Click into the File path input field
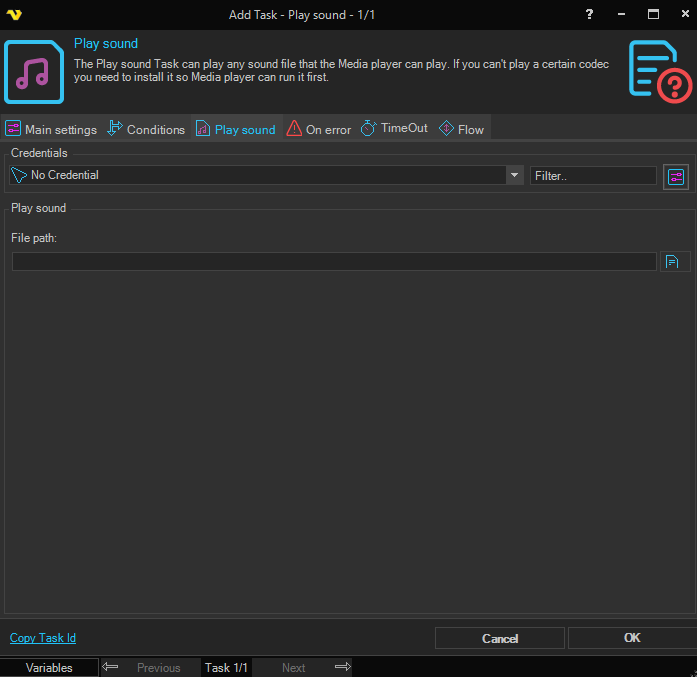The image size is (697, 677). pyautogui.click(x=334, y=262)
